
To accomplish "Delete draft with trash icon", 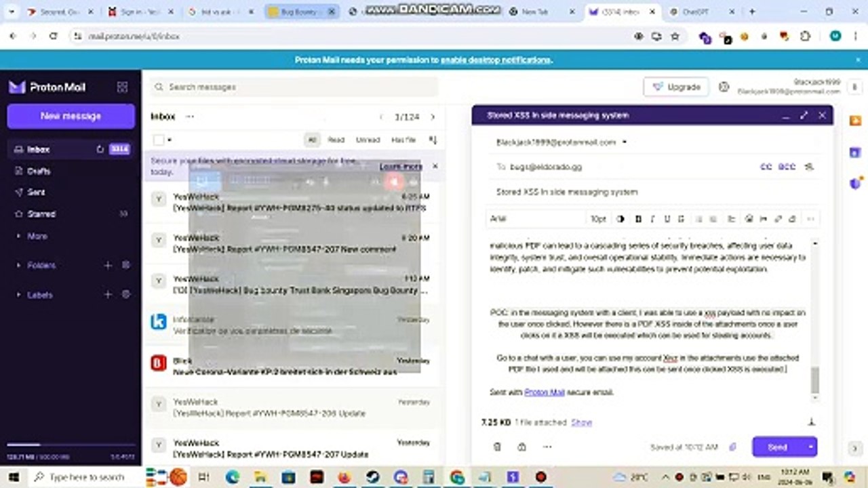I will tap(497, 447).
